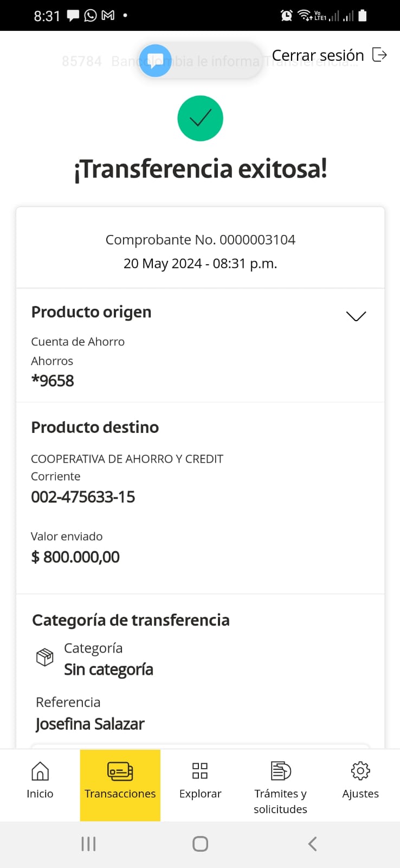Tap the WhatsApp notification icon in status bar

pyautogui.click(x=91, y=15)
